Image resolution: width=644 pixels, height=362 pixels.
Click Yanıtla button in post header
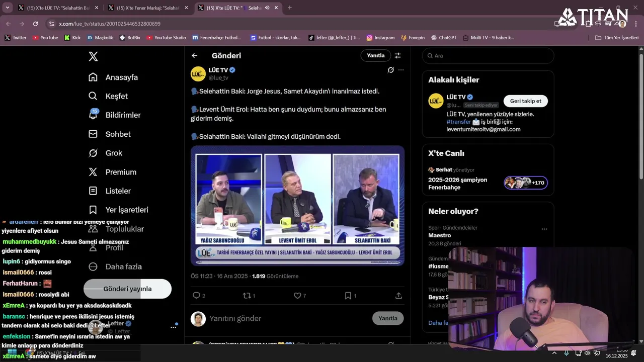tap(375, 56)
